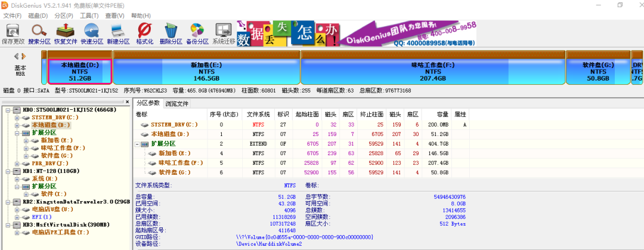Click the 容量 column header
The width and height of the screenshot is (644, 250).
click(436, 114)
